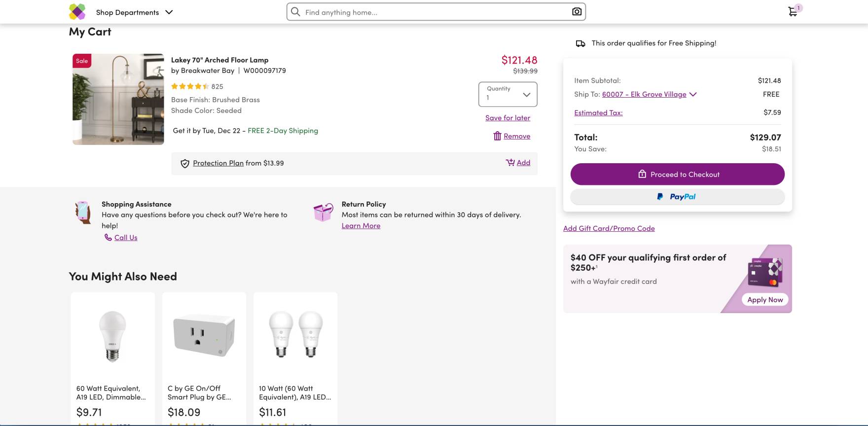Open Add Gift Card/Promo Code link
The height and width of the screenshot is (426, 868).
coord(609,228)
